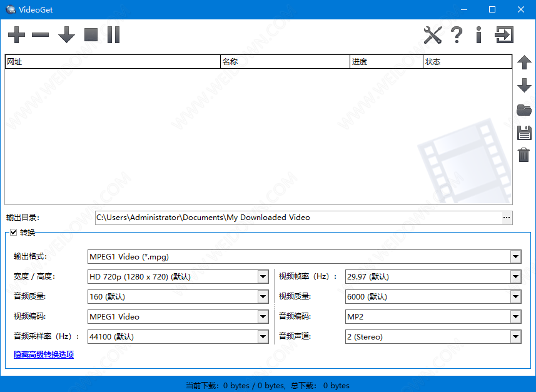The width and height of the screenshot is (536, 392).
Task: Minimize the VideoGet window
Action: 464,9
